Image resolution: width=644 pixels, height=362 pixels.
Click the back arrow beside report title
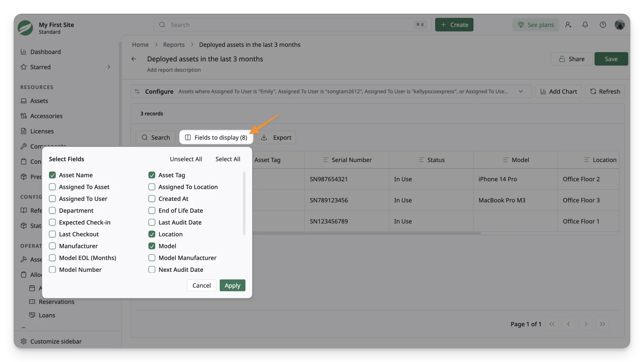[134, 59]
